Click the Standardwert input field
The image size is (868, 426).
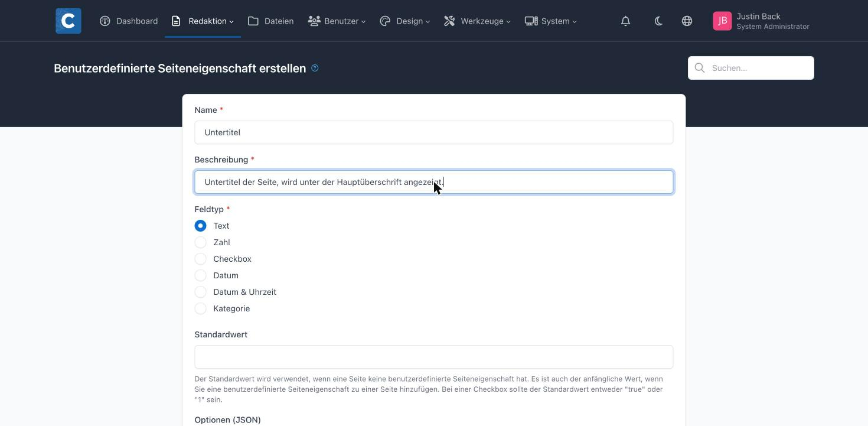coord(434,357)
